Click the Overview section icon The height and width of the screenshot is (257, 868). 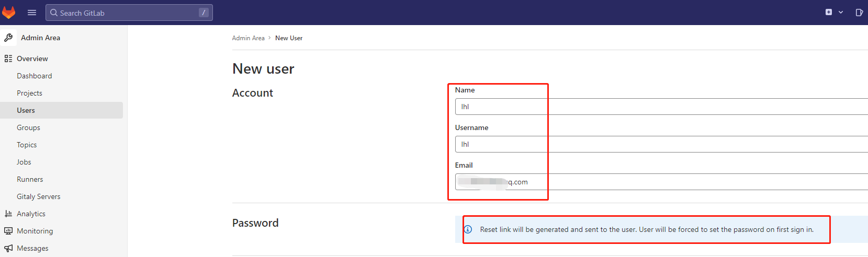point(8,59)
